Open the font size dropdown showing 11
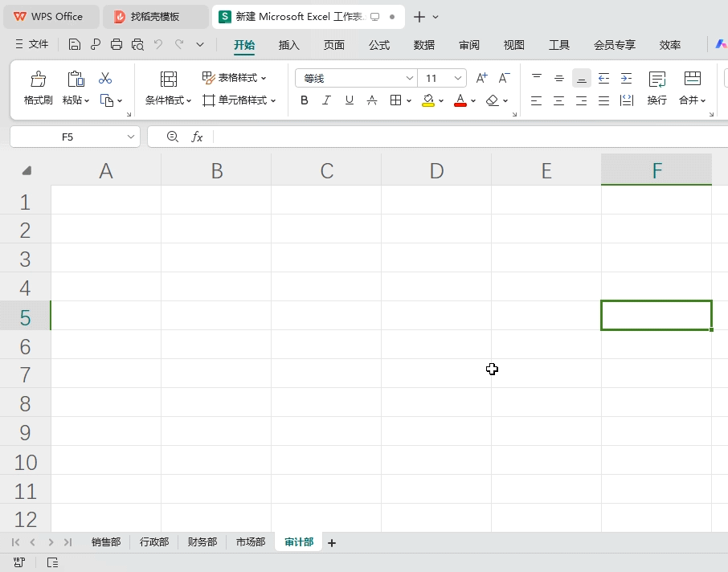 pos(458,78)
